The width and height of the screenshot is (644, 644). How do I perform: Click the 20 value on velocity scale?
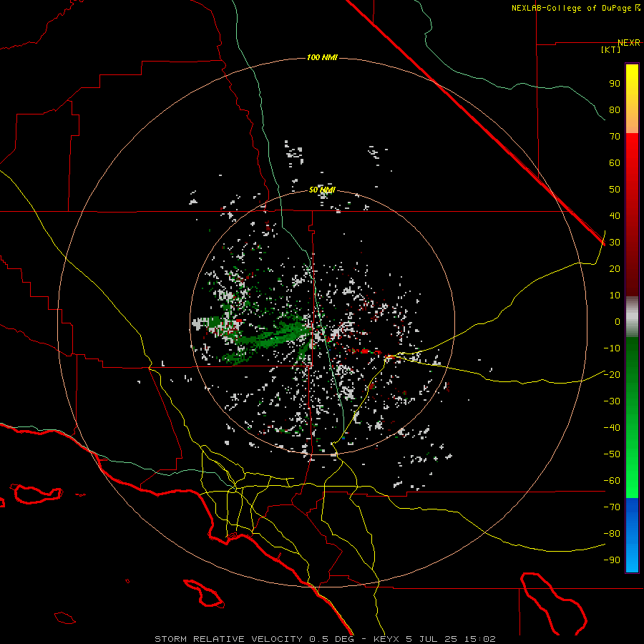click(x=615, y=268)
